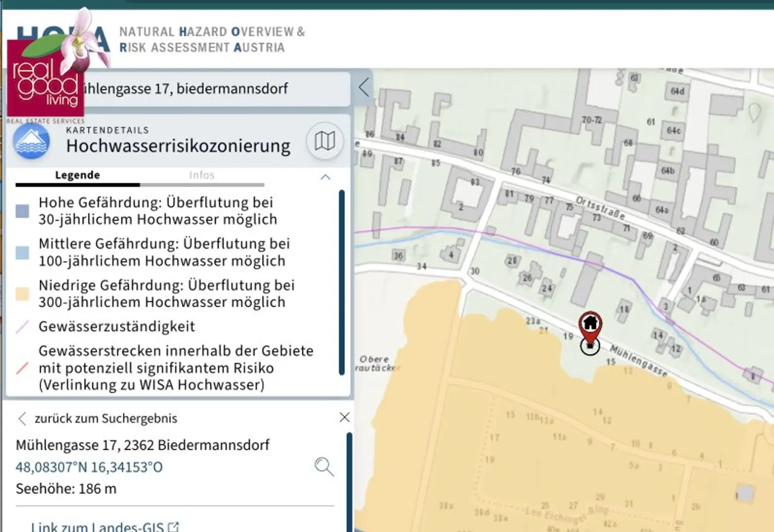Open the external-link icon beside Landes-GIS
Image resolution: width=774 pixels, height=532 pixels.
pos(174,526)
